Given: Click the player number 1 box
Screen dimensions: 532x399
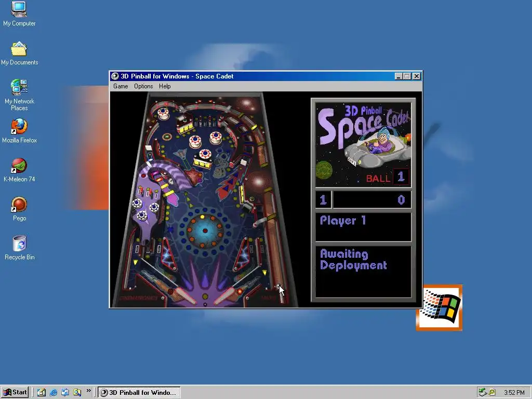Looking at the screenshot, I should [323, 200].
